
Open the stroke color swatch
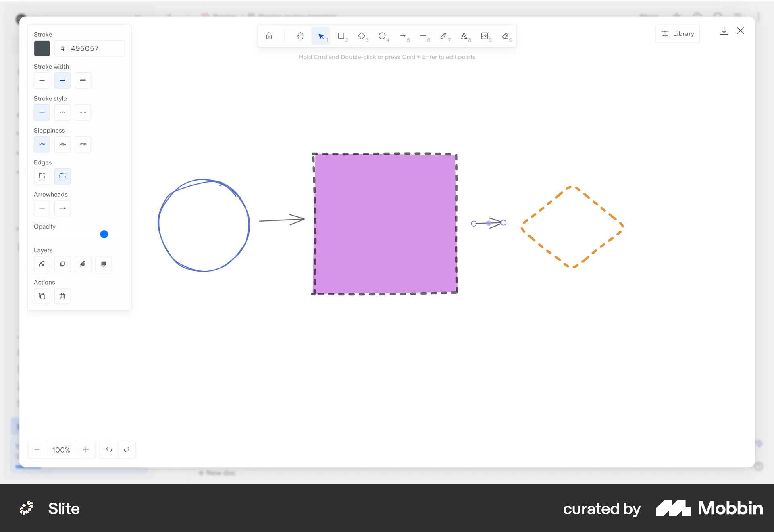[x=42, y=48]
